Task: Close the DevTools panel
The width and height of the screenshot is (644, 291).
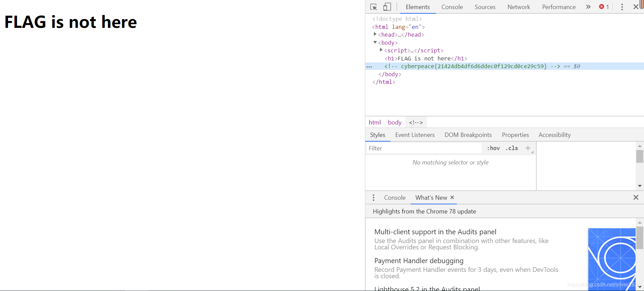Action: tap(636, 7)
